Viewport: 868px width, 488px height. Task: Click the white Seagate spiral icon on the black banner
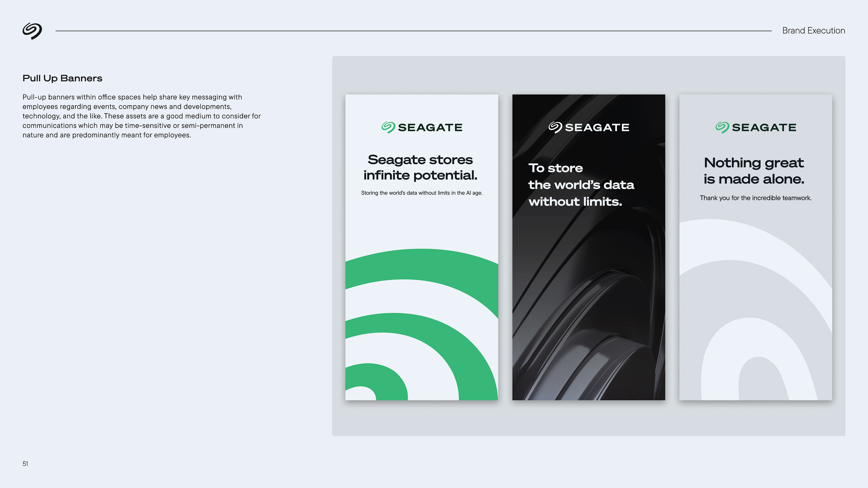pyautogui.click(x=555, y=127)
